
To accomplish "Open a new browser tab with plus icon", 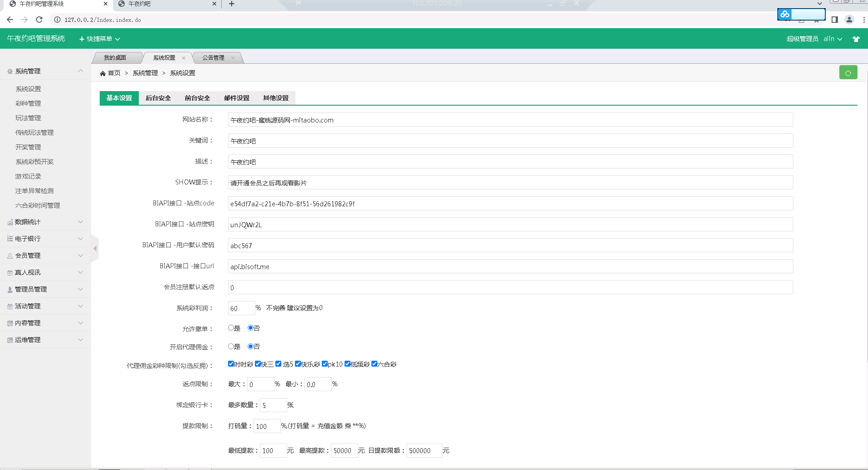I will tap(232, 4).
